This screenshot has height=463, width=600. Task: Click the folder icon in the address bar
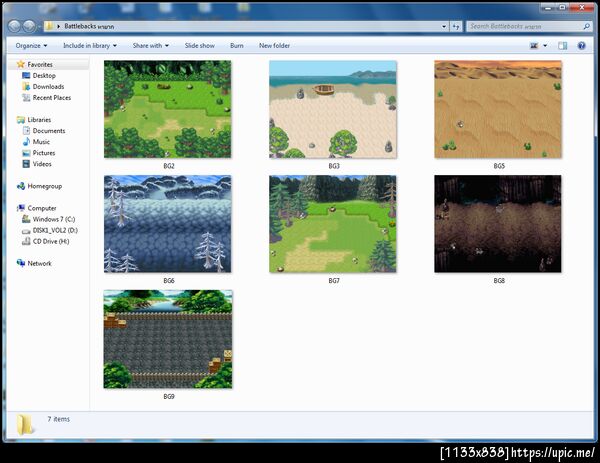[49, 26]
